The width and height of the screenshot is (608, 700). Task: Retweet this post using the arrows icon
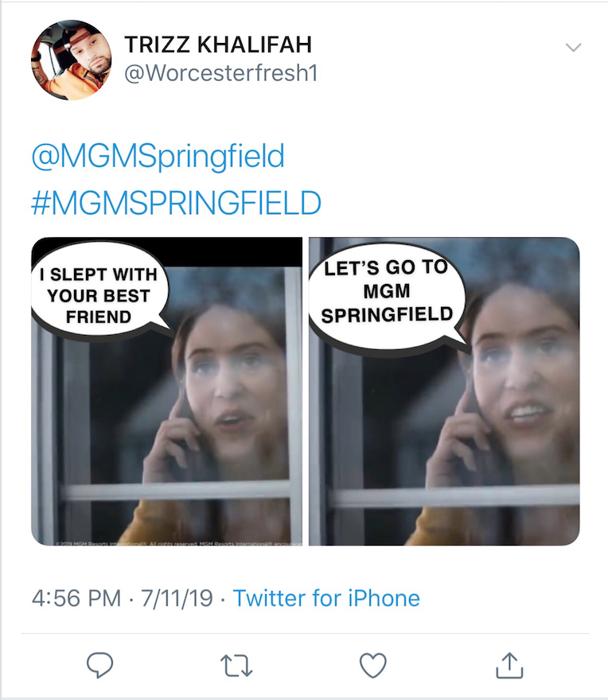tap(236, 666)
